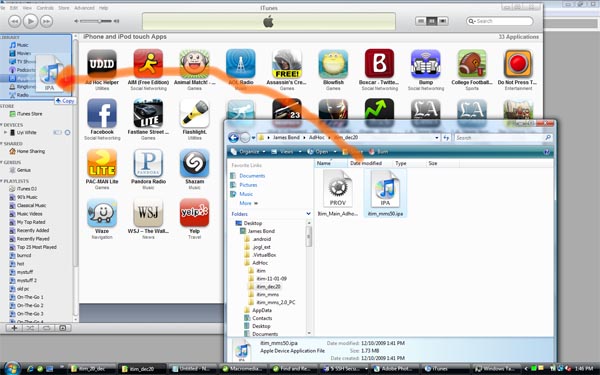Screen dimensions: 600x375
Task: Open the iTunes View menu
Action: click(27, 8)
